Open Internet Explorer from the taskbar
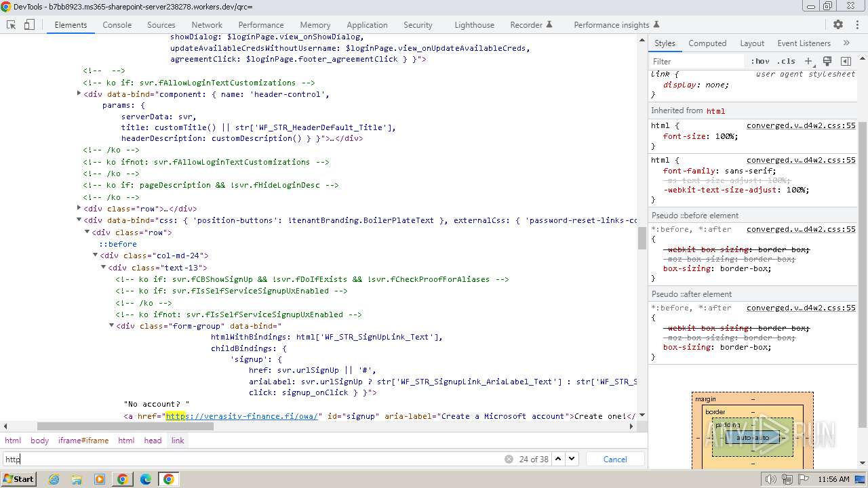 coord(54,479)
